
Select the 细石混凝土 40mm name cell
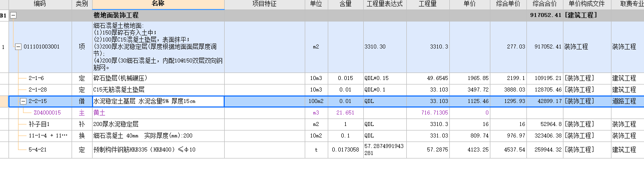(158, 135)
